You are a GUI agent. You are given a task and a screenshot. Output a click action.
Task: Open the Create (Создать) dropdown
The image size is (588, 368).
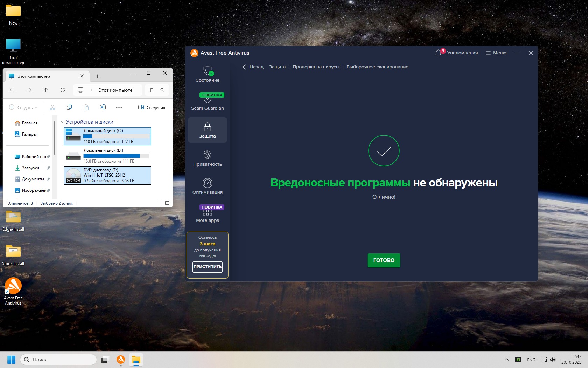coord(23,107)
